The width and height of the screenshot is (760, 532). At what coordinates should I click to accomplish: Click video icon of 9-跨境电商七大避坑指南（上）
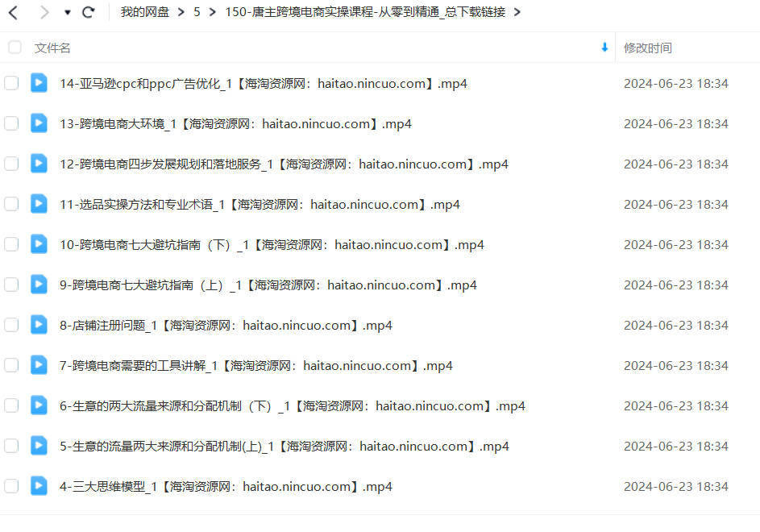(39, 285)
